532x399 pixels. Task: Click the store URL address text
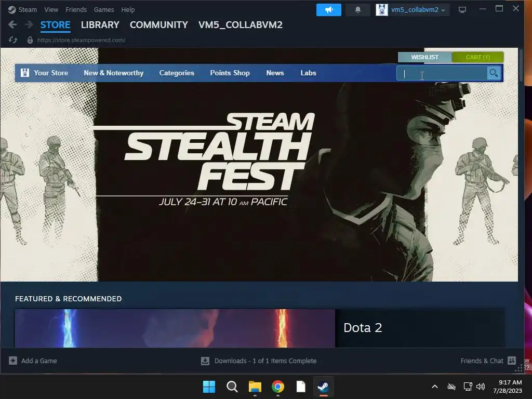click(82, 40)
